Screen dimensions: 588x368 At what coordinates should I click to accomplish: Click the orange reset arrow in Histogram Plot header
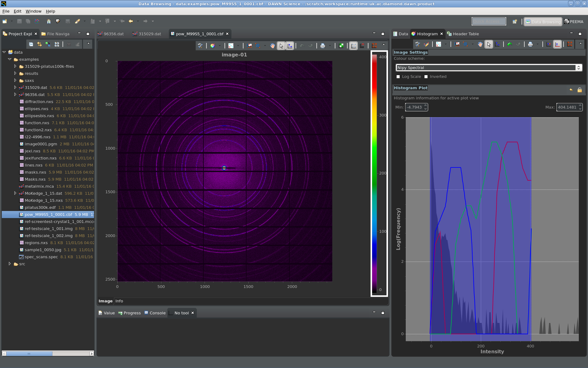(x=571, y=90)
